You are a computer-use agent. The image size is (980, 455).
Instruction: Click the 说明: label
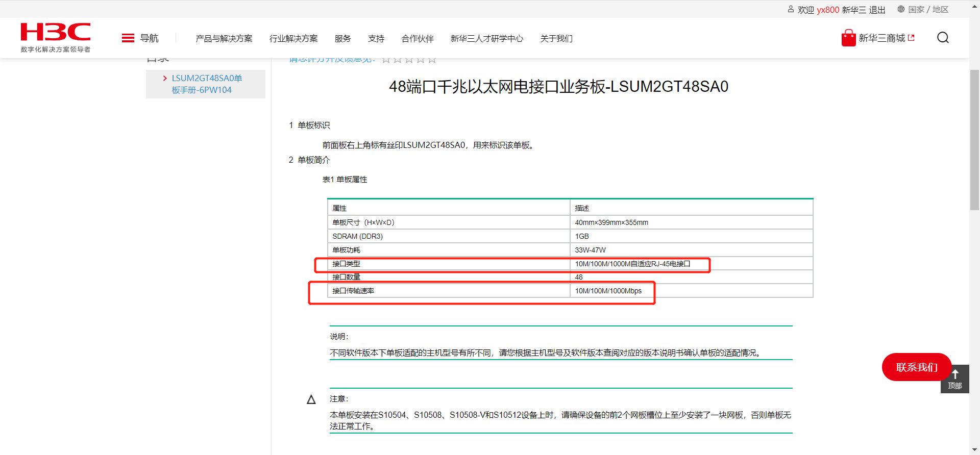(339, 337)
